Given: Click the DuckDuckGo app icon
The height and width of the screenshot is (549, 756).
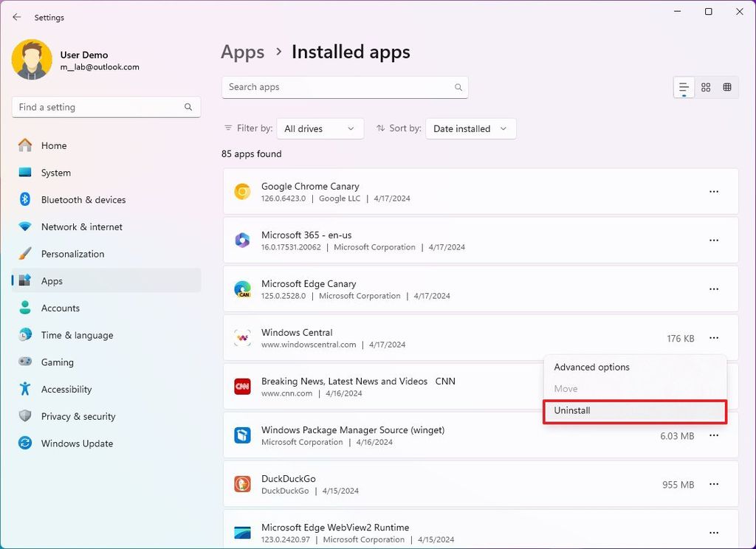Looking at the screenshot, I should coord(242,484).
